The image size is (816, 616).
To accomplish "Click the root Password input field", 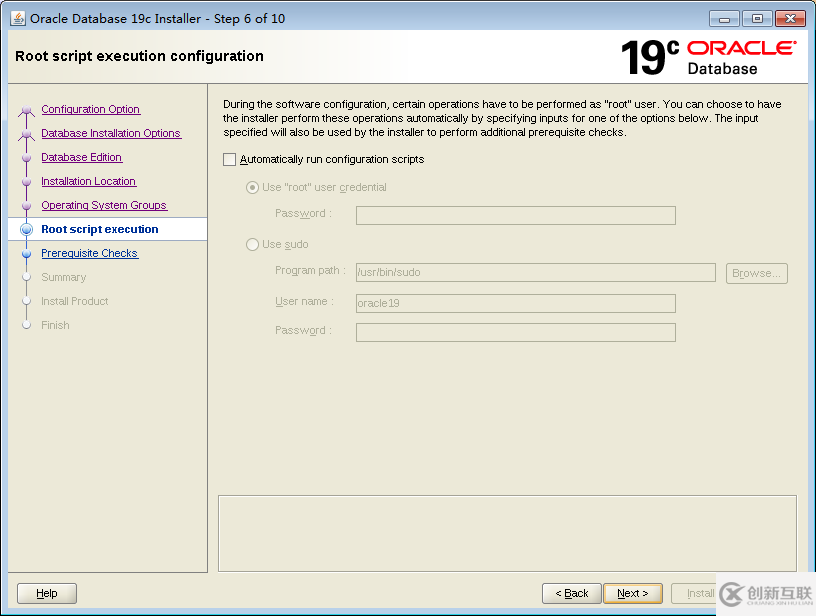I will click(516, 215).
